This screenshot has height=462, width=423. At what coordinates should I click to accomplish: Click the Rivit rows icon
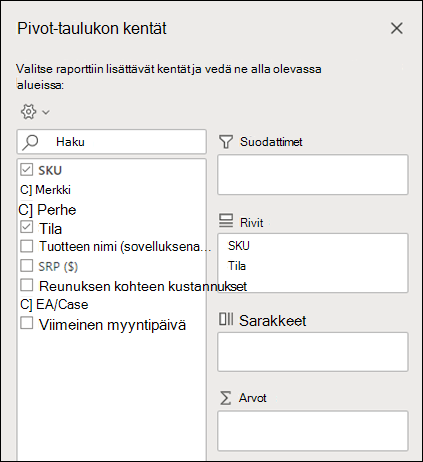click(x=226, y=221)
